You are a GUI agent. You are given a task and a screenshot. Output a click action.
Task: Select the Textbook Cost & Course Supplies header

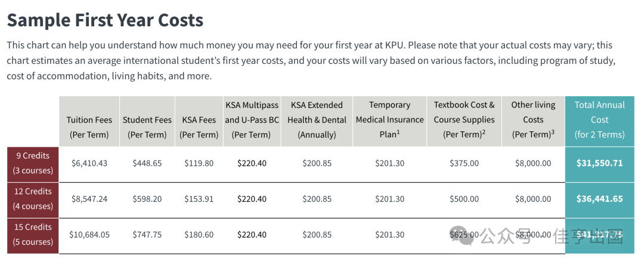(464, 121)
